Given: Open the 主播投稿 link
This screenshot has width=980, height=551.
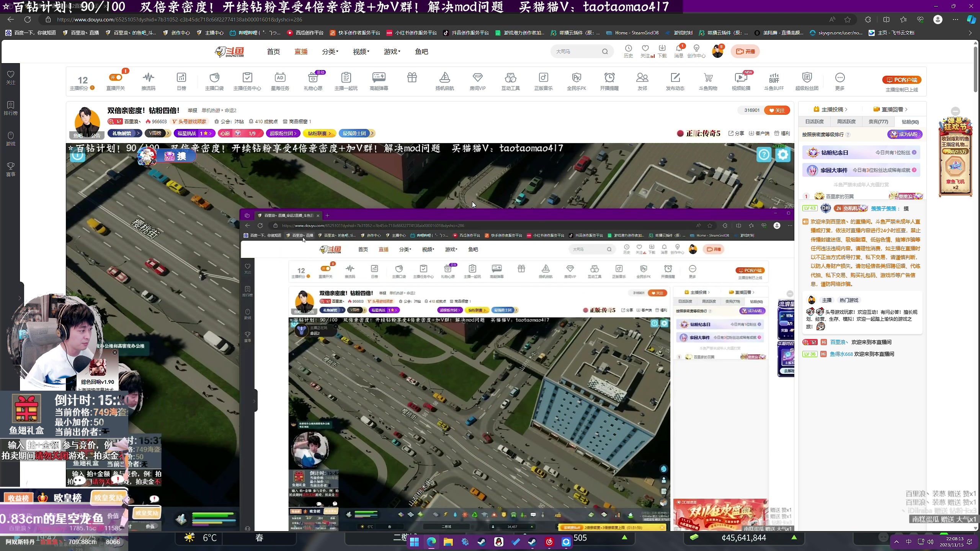Looking at the screenshot, I should click(x=830, y=109).
